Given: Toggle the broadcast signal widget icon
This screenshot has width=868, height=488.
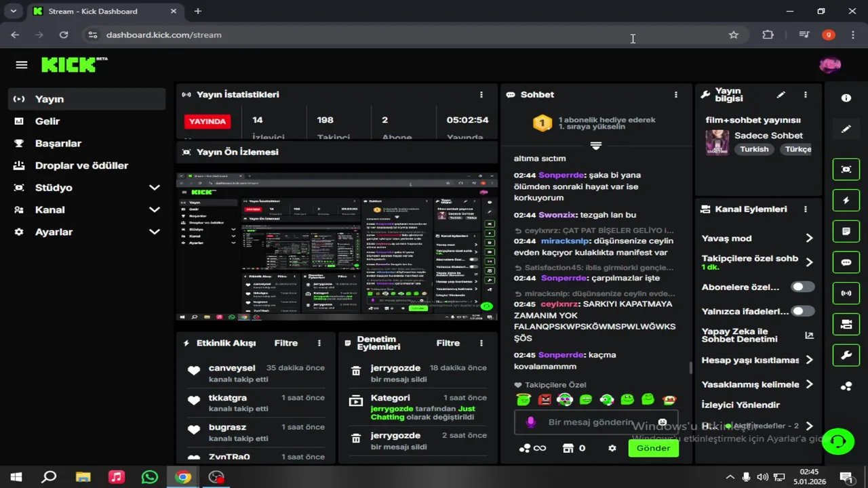Looking at the screenshot, I should coord(846,293).
